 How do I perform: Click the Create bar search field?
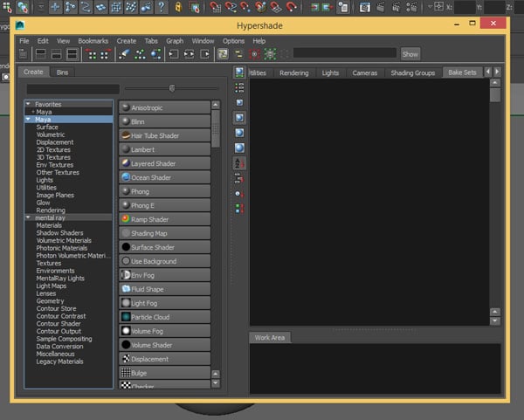pos(72,89)
